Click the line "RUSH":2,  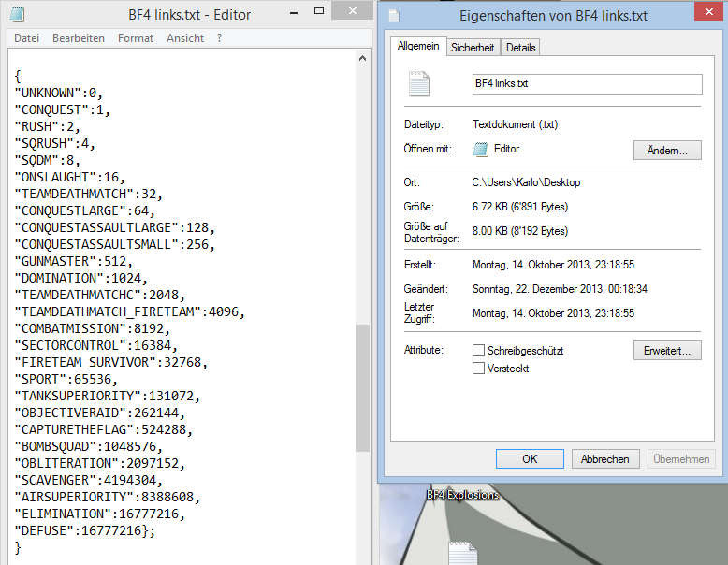[x=48, y=126]
